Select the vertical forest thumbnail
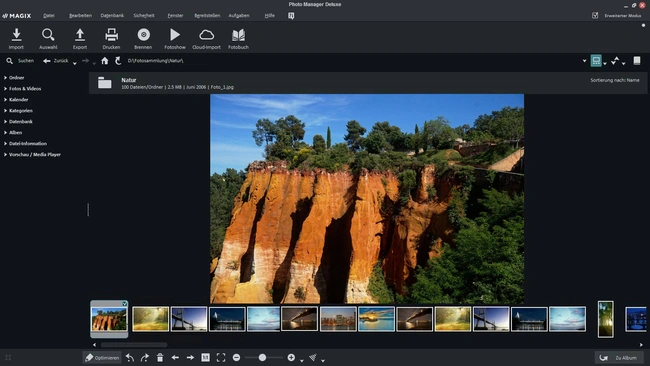650x366 pixels. click(x=606, y=319)
